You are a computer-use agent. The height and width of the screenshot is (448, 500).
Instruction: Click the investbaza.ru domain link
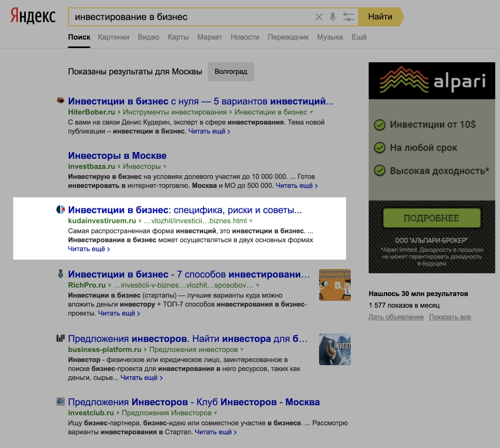point(92,166)
